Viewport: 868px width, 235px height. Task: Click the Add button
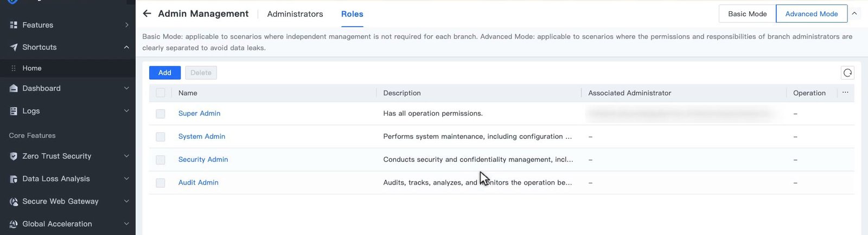pyautogui.click(x=165, y=73)
